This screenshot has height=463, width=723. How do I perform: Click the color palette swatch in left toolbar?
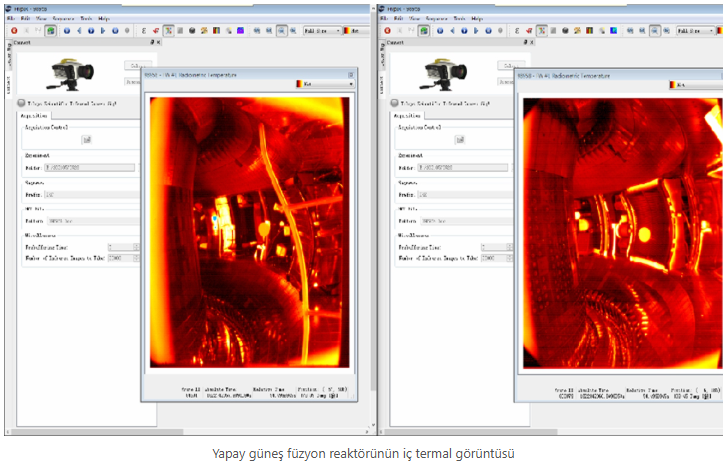(349, 31)
